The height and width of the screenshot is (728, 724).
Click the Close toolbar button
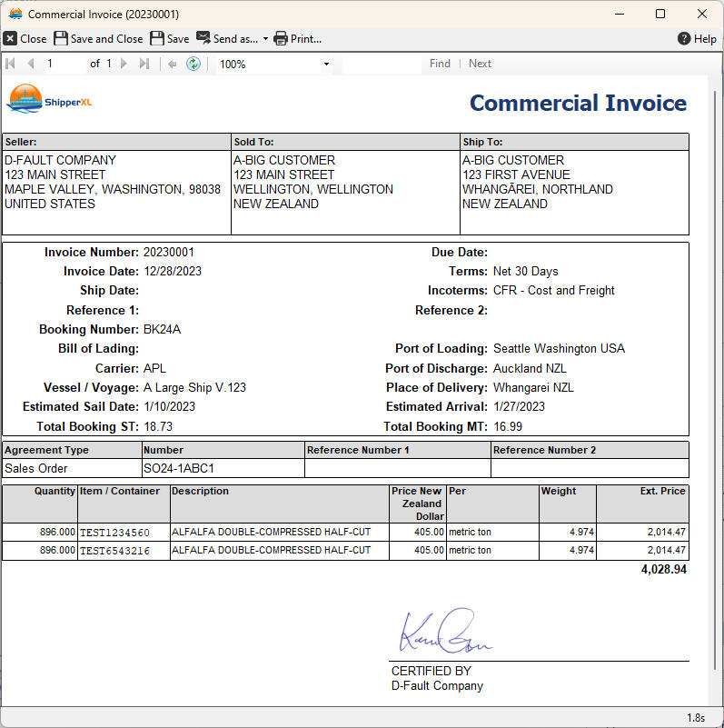coord(25,38)
